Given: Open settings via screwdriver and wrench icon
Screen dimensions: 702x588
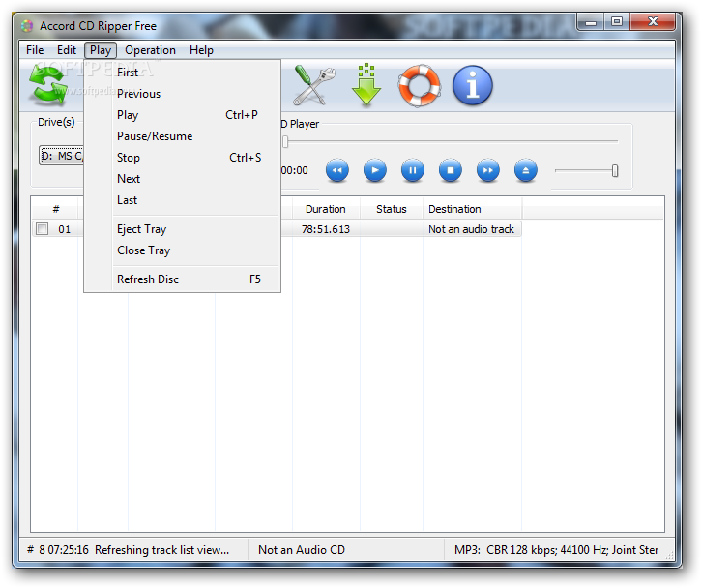Looking at the screenshot, I should point(314,85).
